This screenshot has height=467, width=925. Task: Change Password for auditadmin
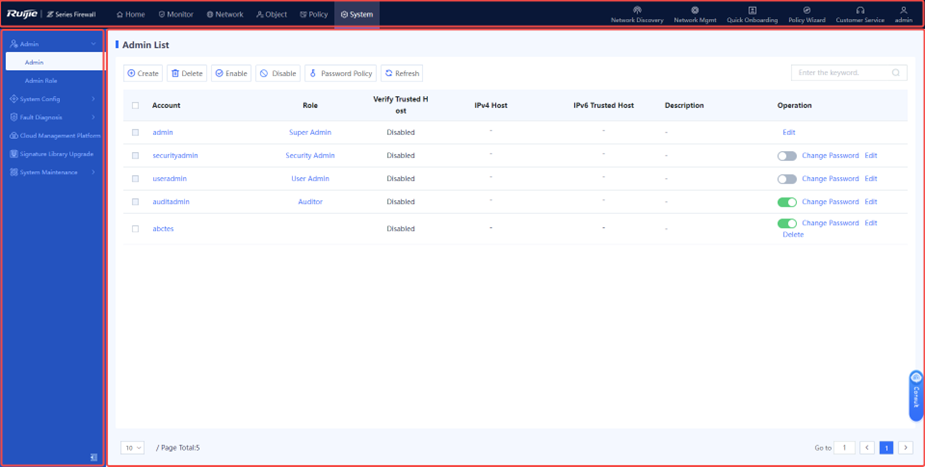pos(830,202)
